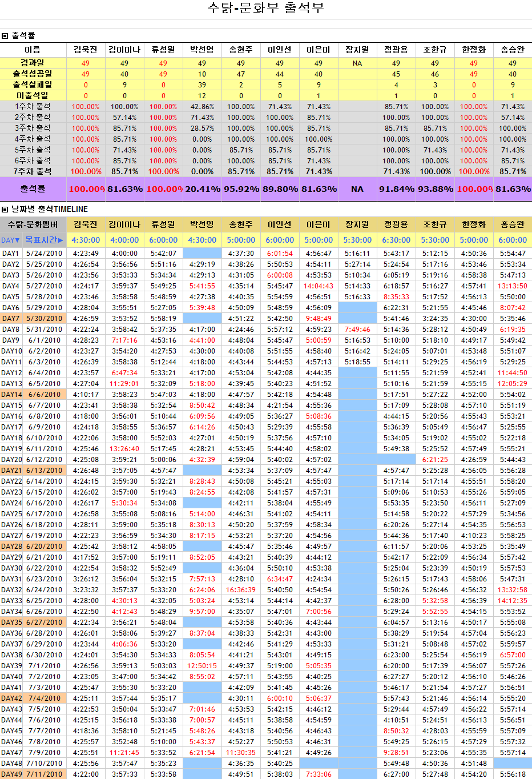Click the red time 16:36:39
Image resolution: width=532 pixels, height=779 pixels.
click(241, 590)
